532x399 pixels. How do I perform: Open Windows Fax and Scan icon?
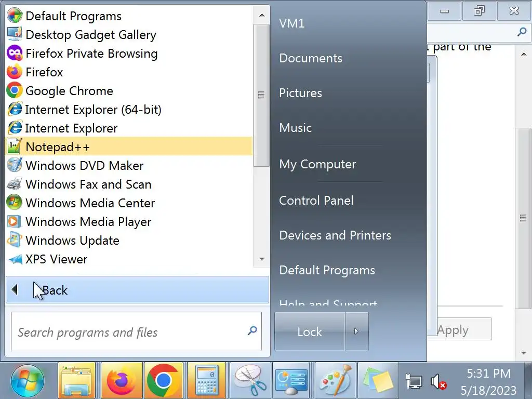point(14,183)
